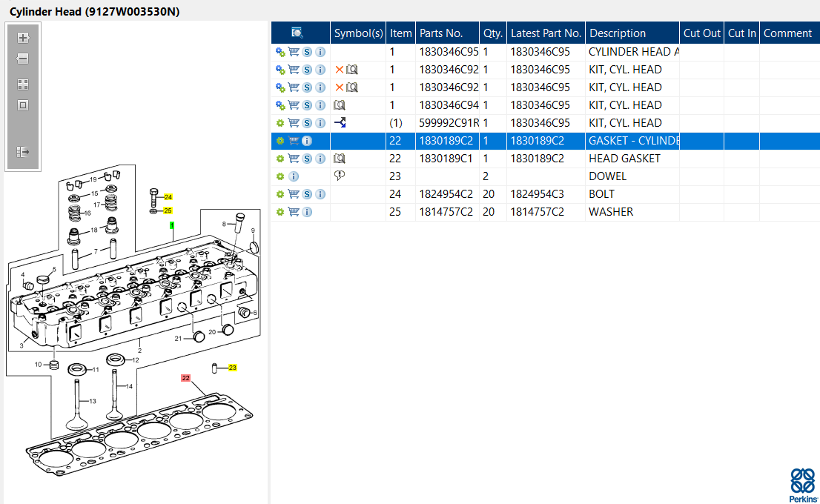Image resolution: width=820 pixels, height=504 pixels.
Task: Open info for the DOWEL row
Action: [x=294, y=176]
